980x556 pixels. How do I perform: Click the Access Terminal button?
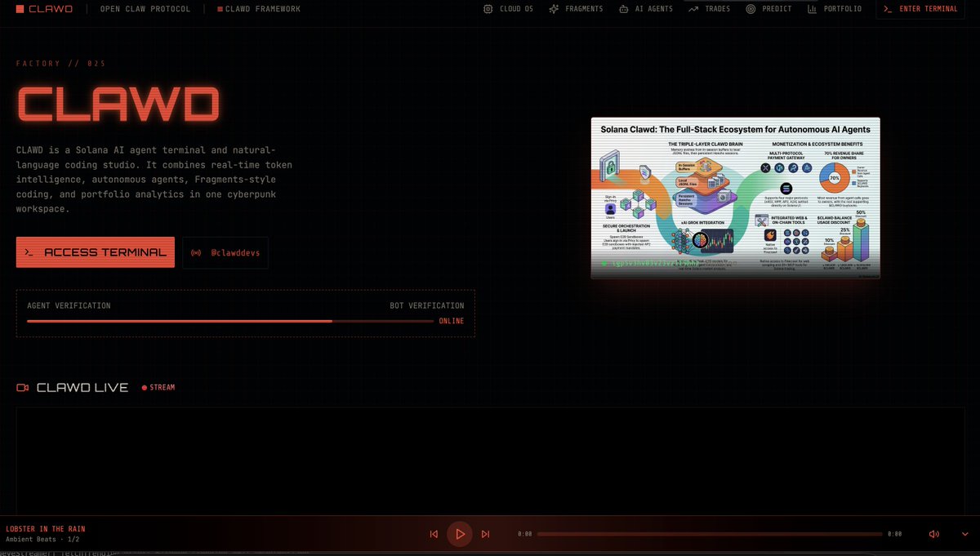[x=96, y=252]
